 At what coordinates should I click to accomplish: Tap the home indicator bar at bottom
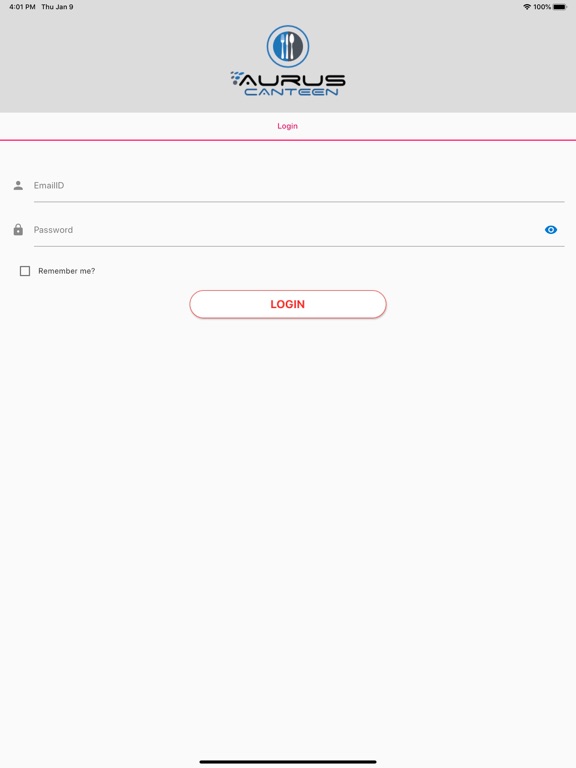288,762
